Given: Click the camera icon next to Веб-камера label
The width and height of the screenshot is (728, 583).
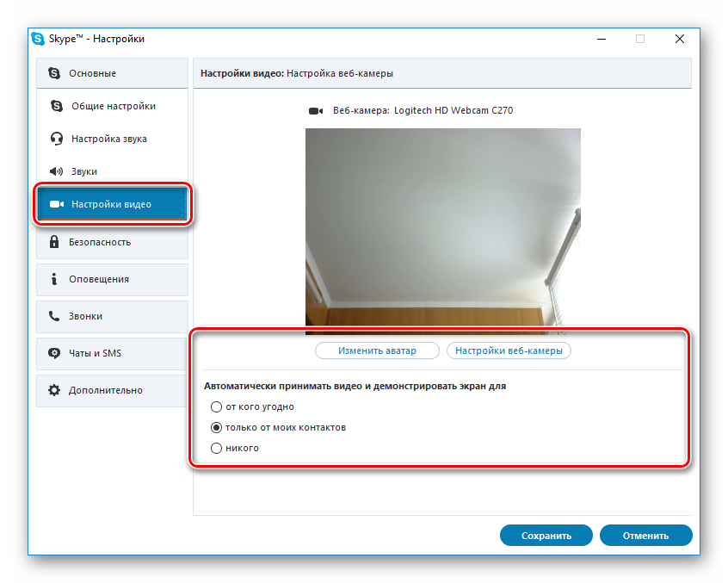Looking at the screenshot, I should click(x=316, y=111).
